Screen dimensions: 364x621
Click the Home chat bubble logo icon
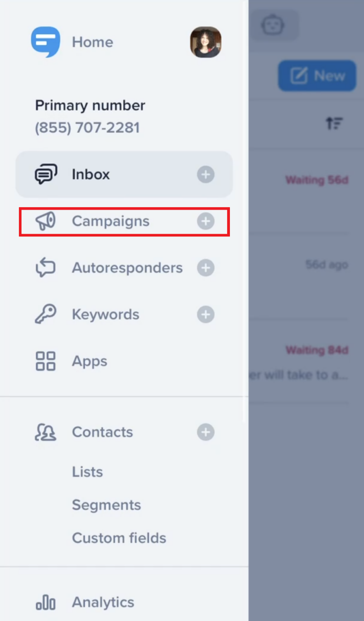coord(45,42)
